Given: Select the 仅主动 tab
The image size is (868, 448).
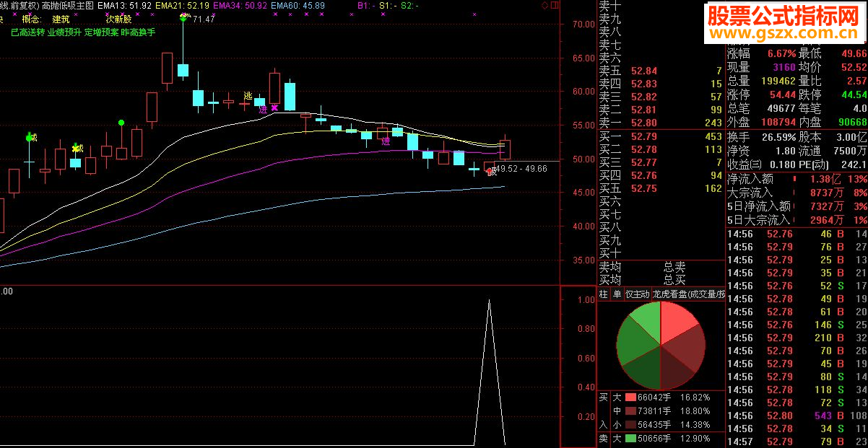Looking at the screenshot, I should (x=637, y=294).
